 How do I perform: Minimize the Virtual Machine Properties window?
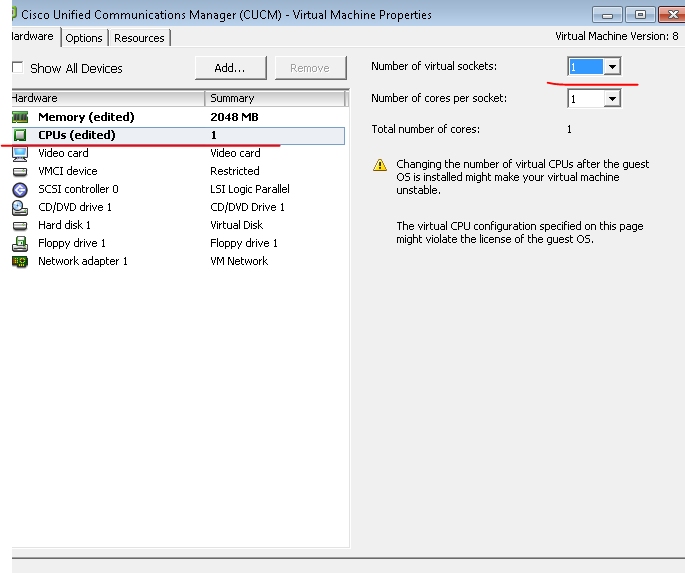click(607, 15)
